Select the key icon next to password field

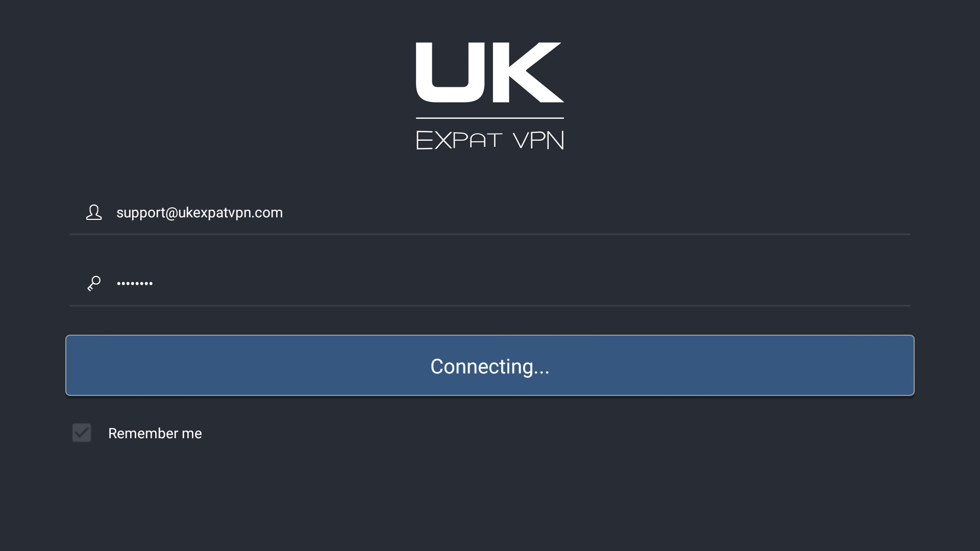[94, 283]
